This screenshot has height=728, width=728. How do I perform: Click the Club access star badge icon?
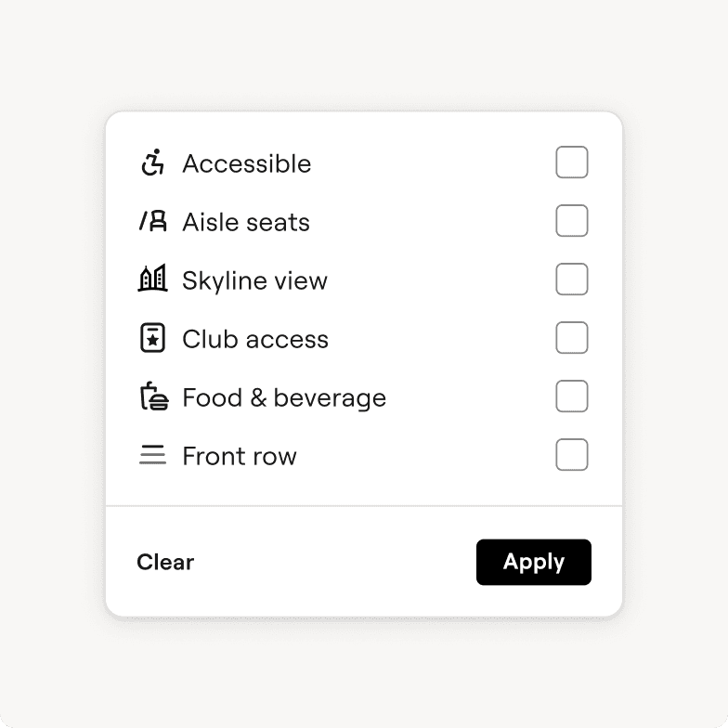(x=152, y=339)
